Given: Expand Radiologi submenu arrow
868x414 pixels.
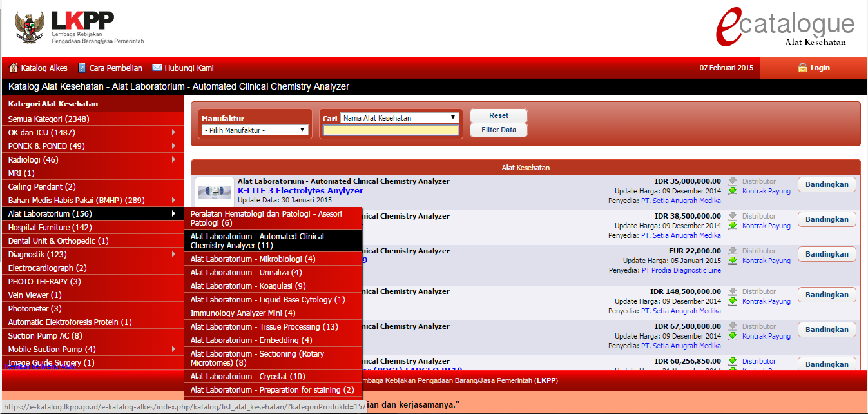Looking at the screenshot, I should coord(173,159).
